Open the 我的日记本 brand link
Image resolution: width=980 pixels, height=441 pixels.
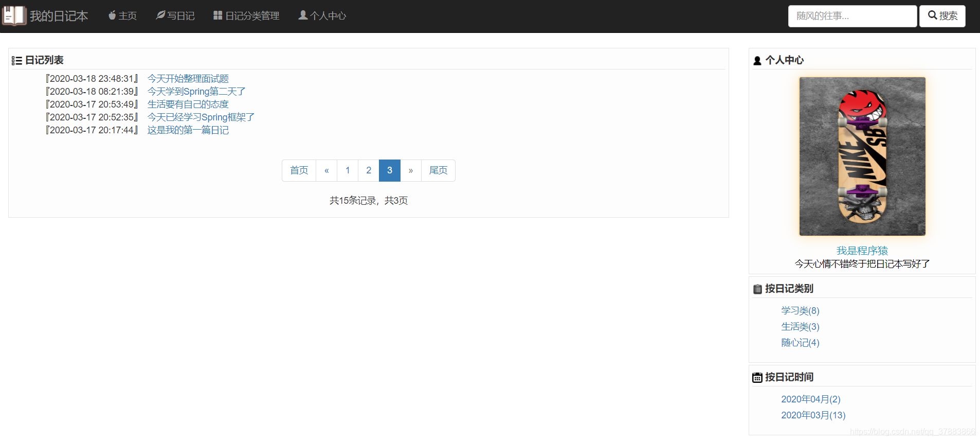(59, 16)
